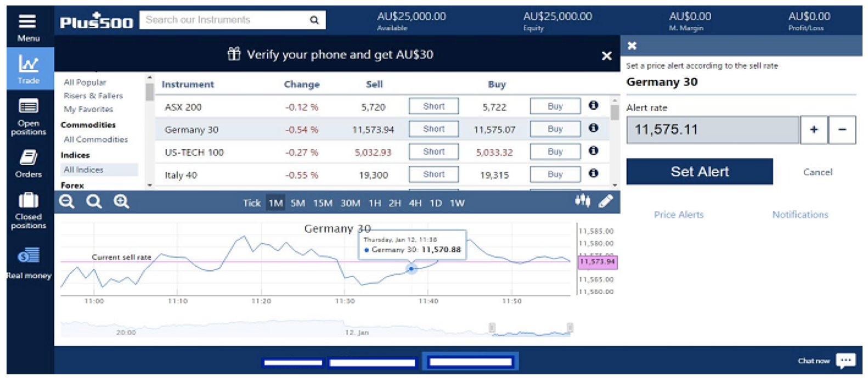Viewport: 868px width, 382px height.
Task: Close the price alert panel
Action: [632, 46]
